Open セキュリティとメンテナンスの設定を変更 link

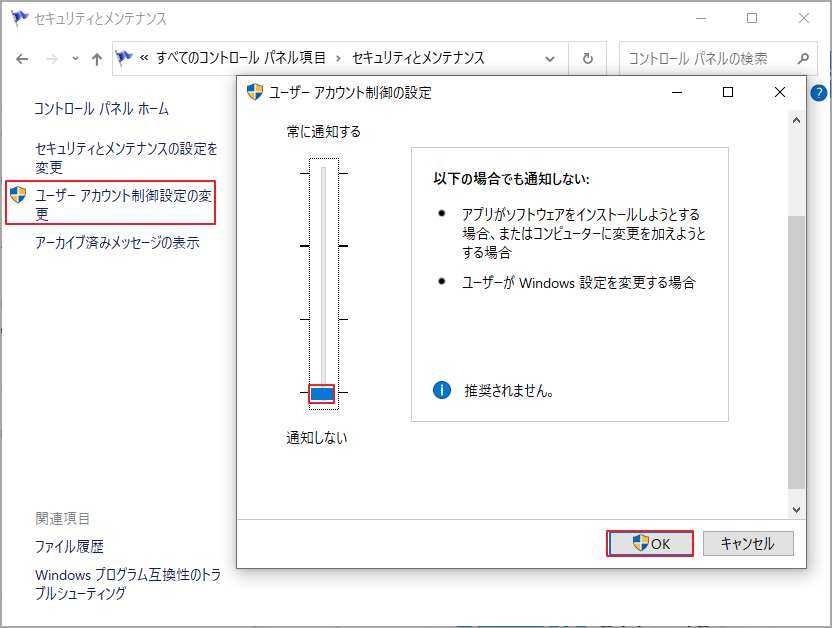click(126, 158)
